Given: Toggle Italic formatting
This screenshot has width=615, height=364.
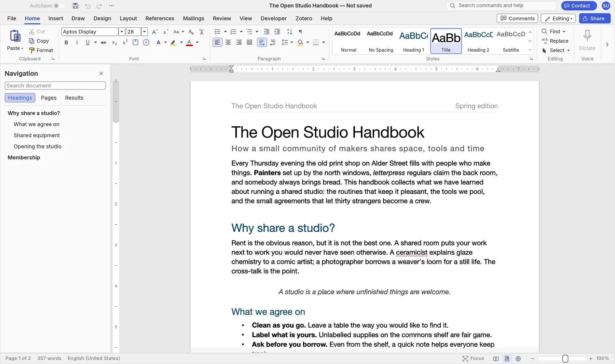Looking at the screenshot, I should 77,42.
